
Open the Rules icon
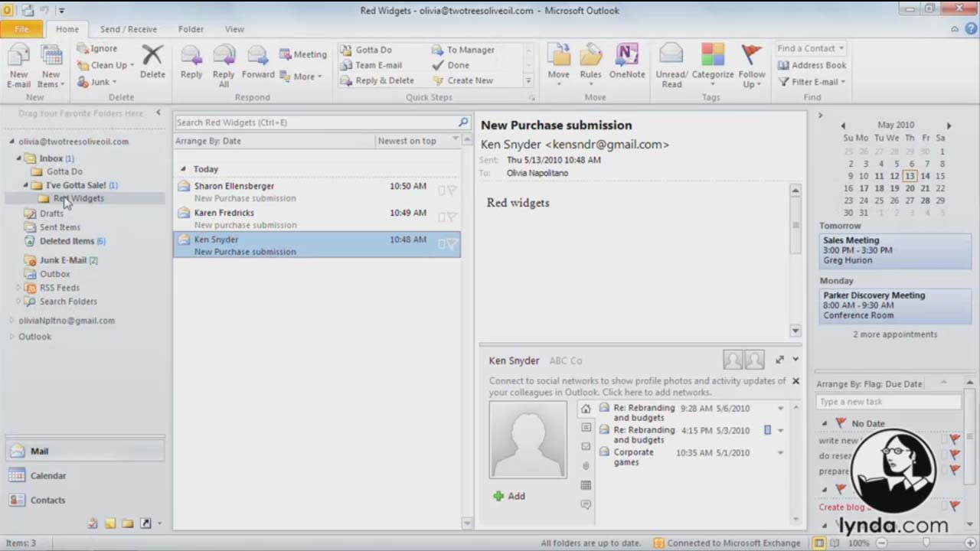pos(590,56)
